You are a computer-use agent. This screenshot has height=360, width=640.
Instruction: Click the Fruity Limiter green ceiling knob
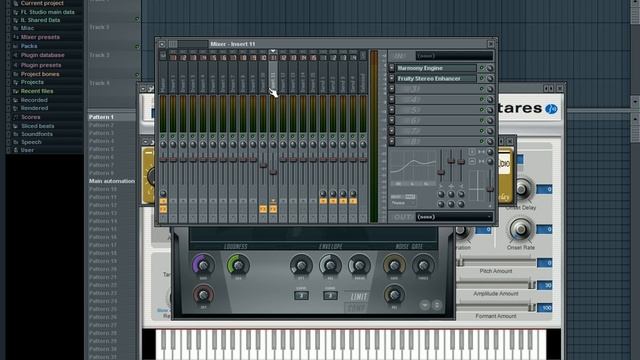[x=238, y=265]
